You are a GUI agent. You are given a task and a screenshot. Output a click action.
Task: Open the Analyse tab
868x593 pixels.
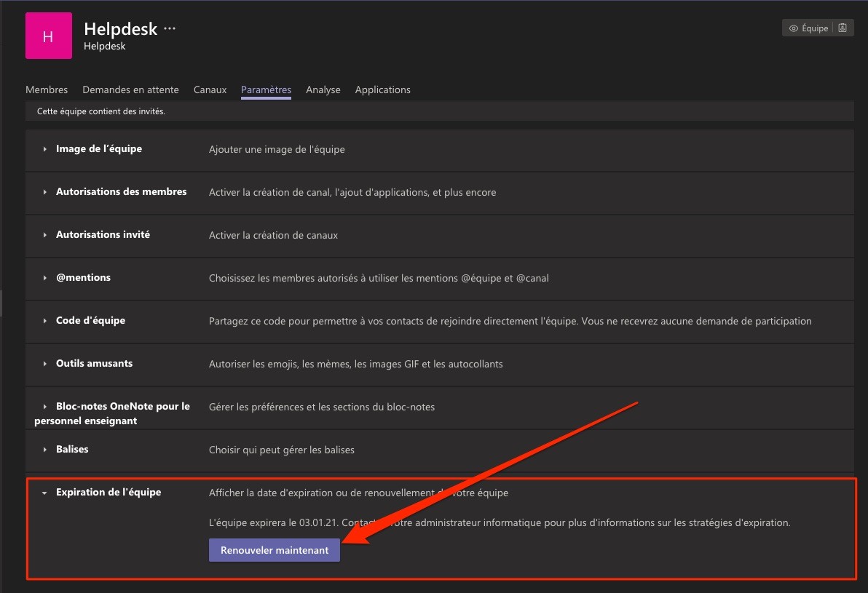pyautogui.click(x=323, y=89)
